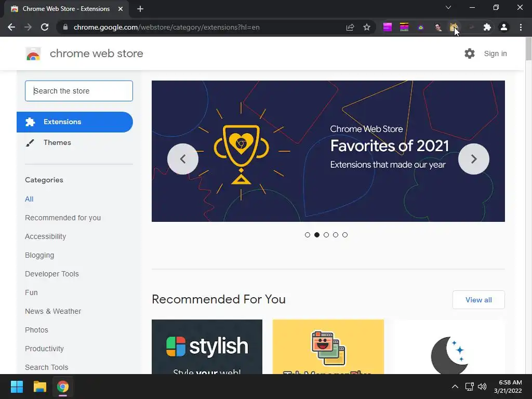Open the Fun category
This screenshot has height=399, width=532.
point(31,292)
